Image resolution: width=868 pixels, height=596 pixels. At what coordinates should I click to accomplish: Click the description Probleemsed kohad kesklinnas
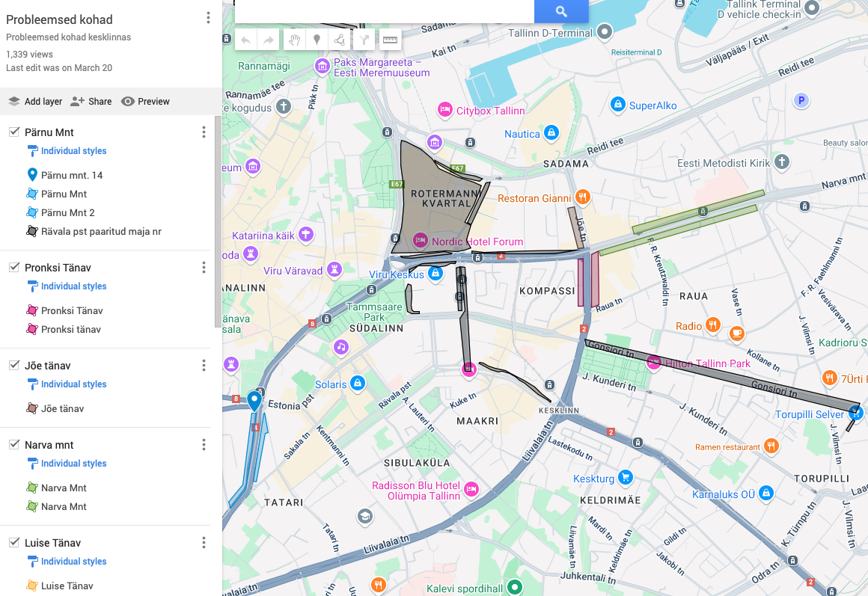[x=69, y=37]
